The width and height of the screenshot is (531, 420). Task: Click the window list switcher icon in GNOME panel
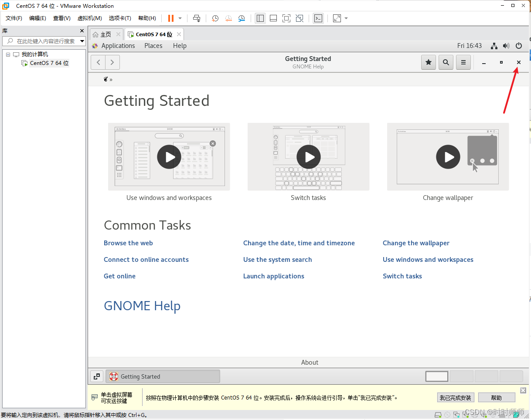[x=97, y=376]
